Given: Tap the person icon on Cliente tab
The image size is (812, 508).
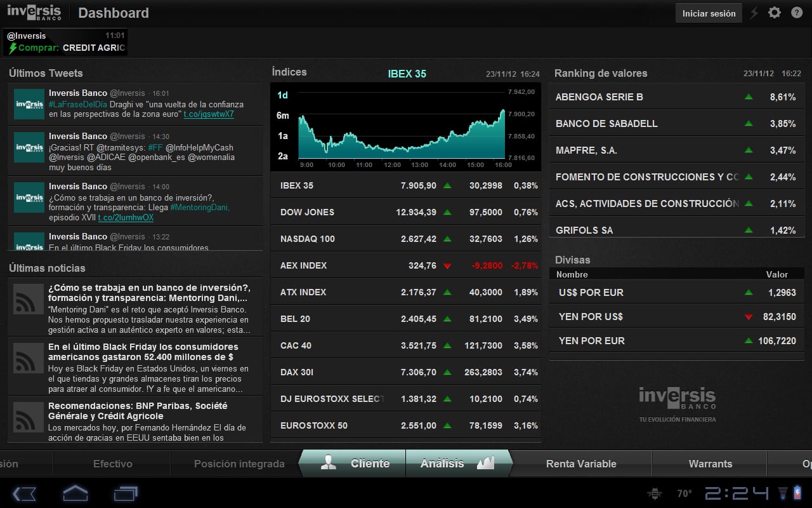Looking at the screenshot, I should 328,463.
